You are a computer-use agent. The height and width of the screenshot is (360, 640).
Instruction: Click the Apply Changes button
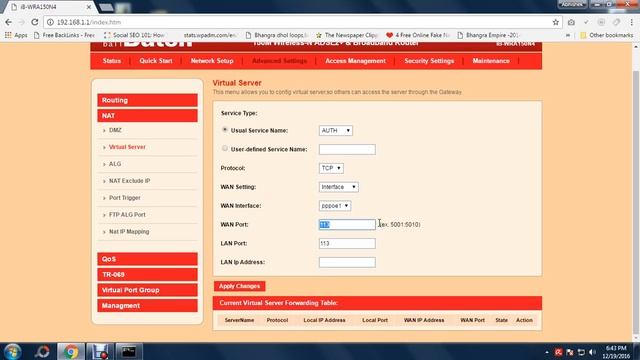point(240,286)
